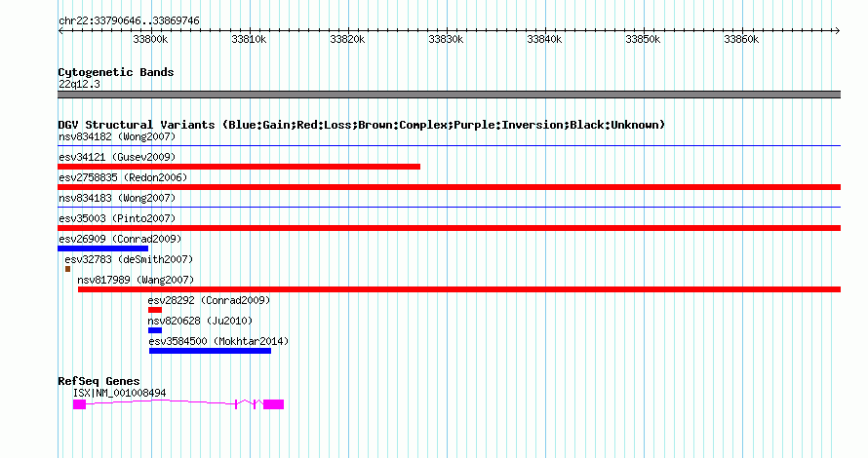Screen dimensions: 868x458
Task: Select the short blue nsv820628 bar
Action: pos(155,330)
